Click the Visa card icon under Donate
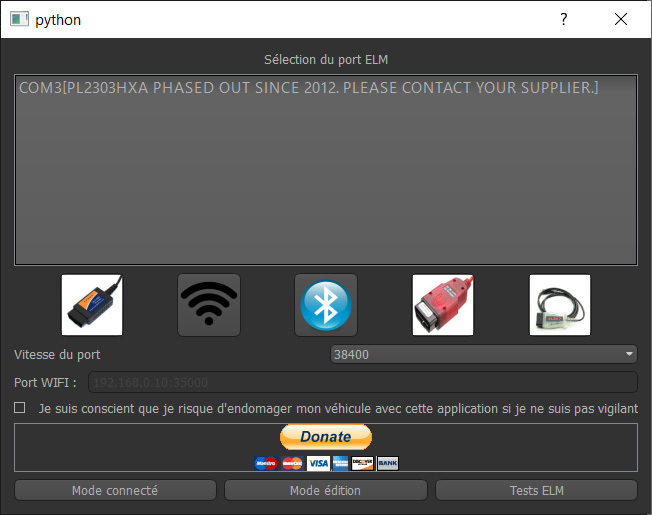Image resolution: width=652 pixels, height=515 pixels. [x=318, y=463]
